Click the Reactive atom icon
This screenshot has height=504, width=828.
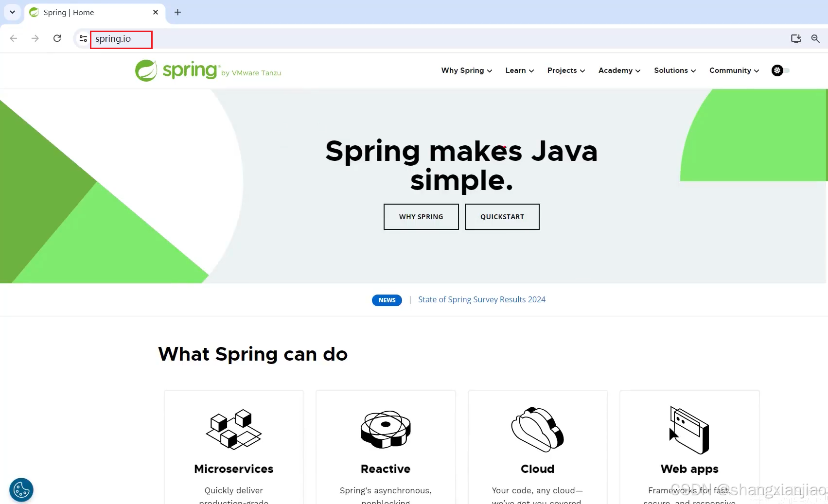(386, 429)
